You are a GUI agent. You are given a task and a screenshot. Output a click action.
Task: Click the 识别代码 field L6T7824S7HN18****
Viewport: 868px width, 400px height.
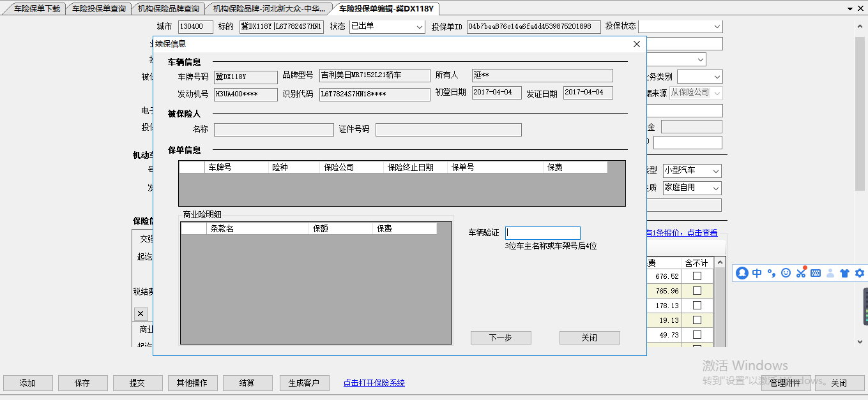[375, 94]
